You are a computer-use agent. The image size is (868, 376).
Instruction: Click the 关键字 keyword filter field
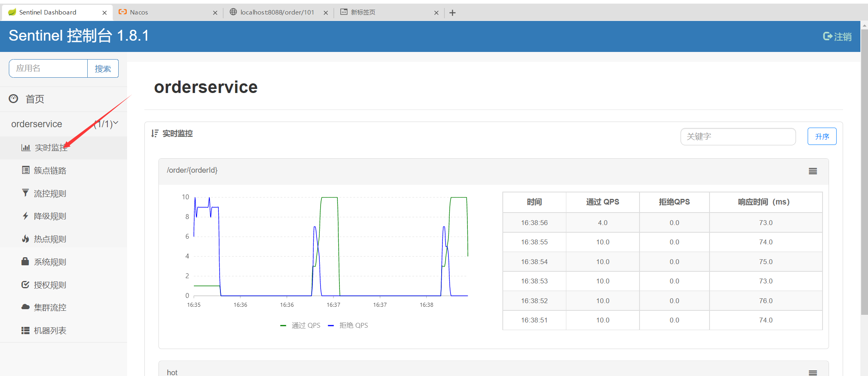(x=738, y=136)
